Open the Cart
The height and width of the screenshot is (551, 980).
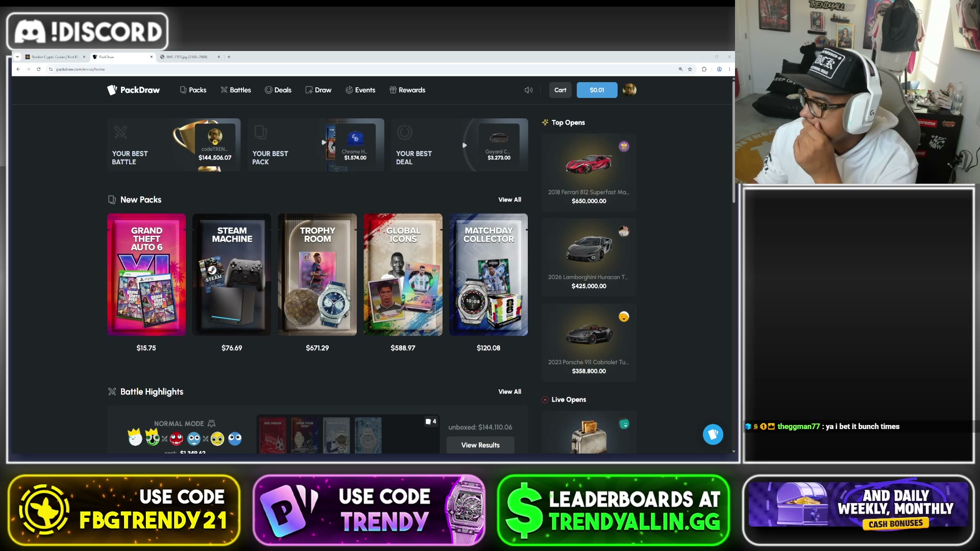click(560, 90)
